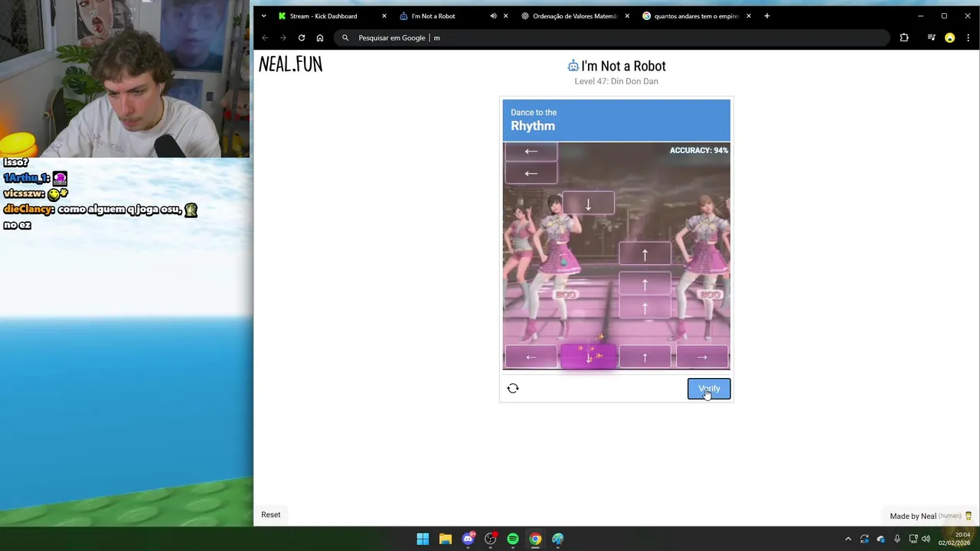Close the Ordenação de Valores tab
Screen dimensions: 980x551
(x=627, y=16)
